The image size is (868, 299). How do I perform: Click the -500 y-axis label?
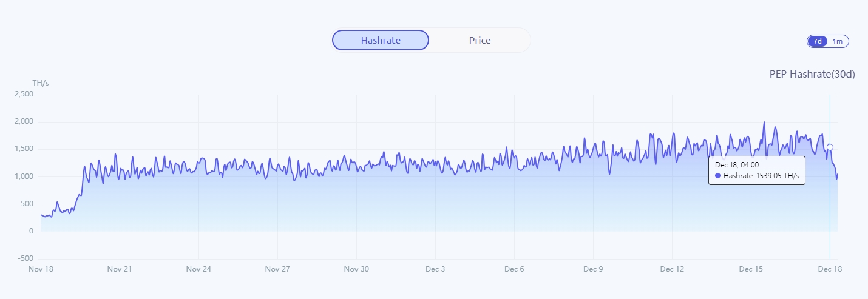coord(25,259)
